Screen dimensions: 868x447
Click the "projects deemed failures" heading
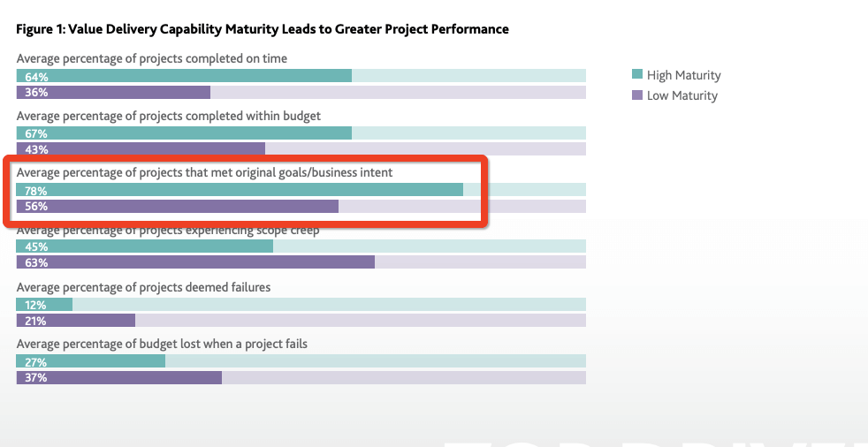point(143,287)
